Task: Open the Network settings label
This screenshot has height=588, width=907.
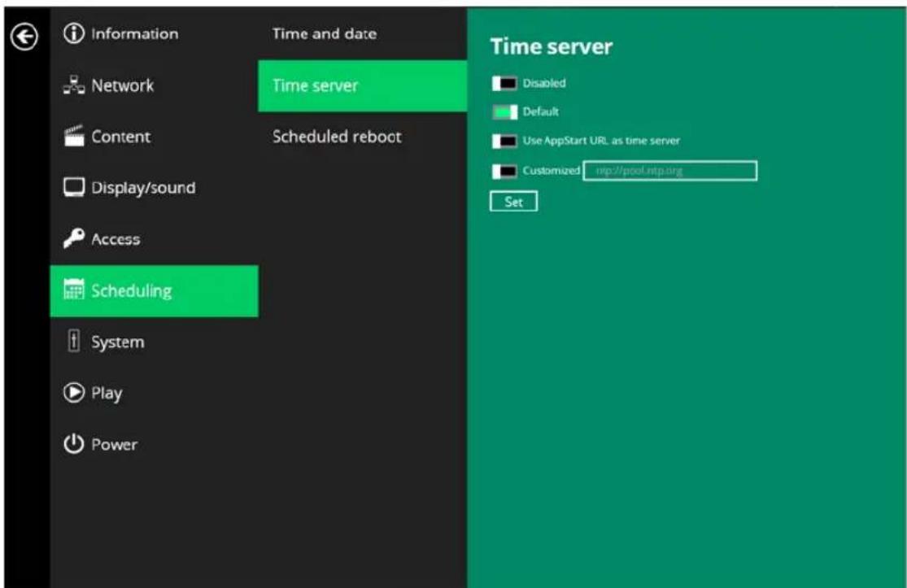Action: click(x=123, y=85)
